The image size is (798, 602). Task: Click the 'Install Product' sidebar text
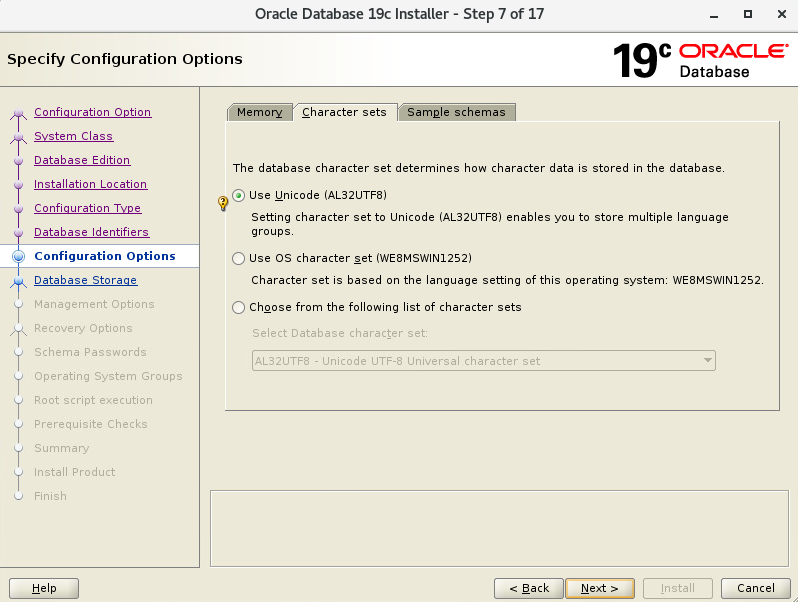coord(75,472)
